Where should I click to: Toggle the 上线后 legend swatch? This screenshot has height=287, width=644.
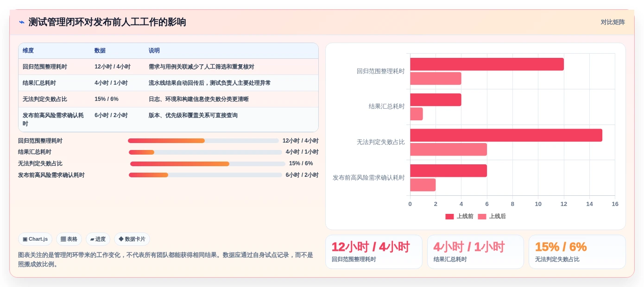482,217
